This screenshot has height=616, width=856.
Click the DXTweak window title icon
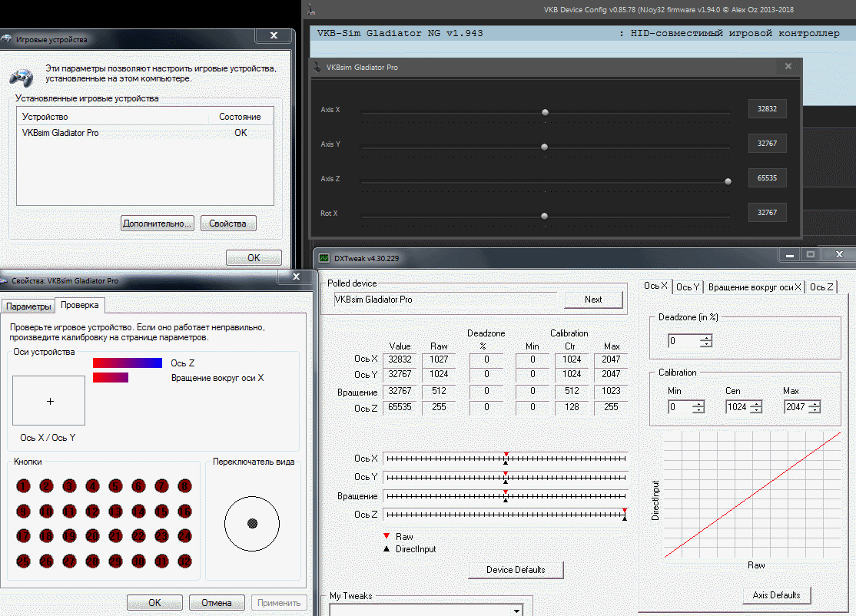tap(324, 258)
